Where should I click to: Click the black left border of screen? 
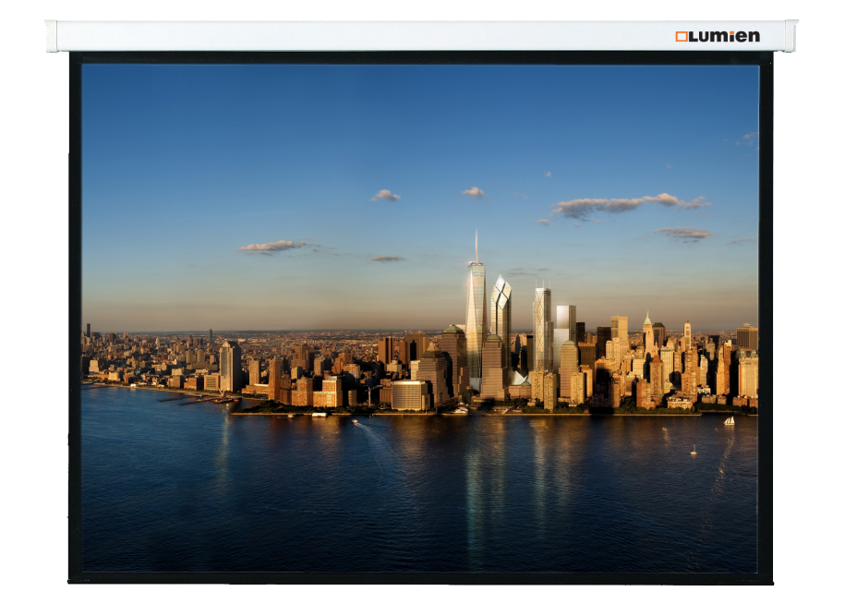75,314
